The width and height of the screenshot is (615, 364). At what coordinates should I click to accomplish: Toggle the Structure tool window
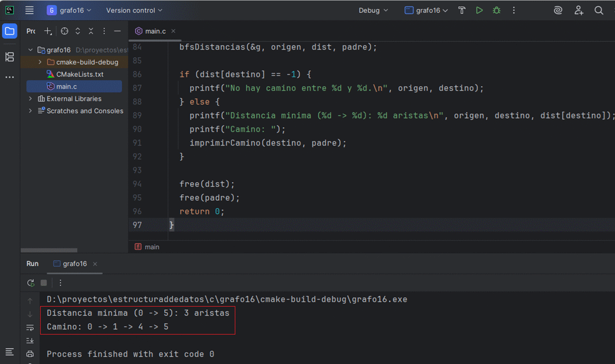pyautogui.click(x=10, y=57)
